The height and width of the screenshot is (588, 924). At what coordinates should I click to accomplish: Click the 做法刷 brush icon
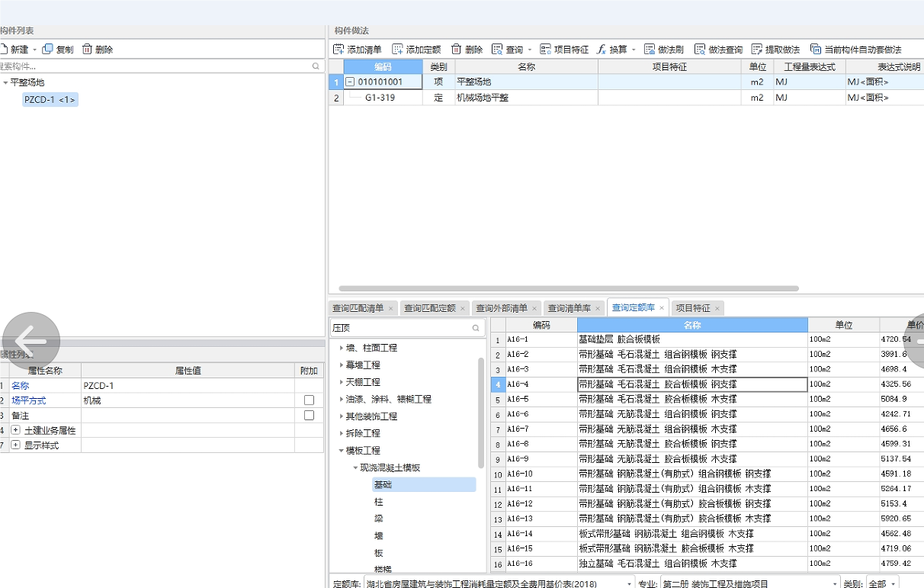650,50
